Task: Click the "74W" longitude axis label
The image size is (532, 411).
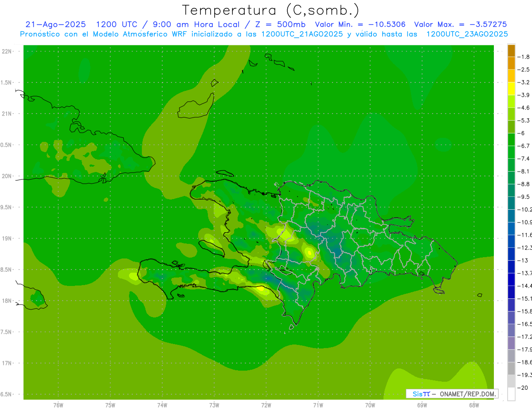Action: tap(162, 405)
